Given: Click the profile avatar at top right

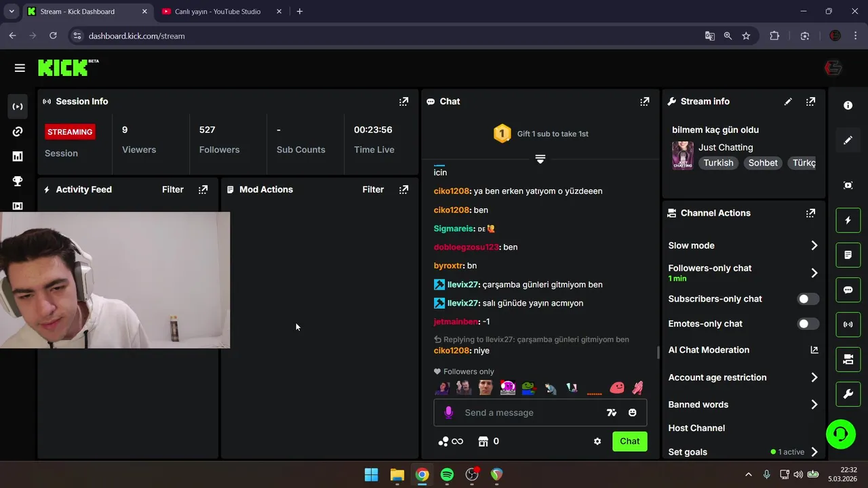Looking at the screenshot, I should (833, 68).
